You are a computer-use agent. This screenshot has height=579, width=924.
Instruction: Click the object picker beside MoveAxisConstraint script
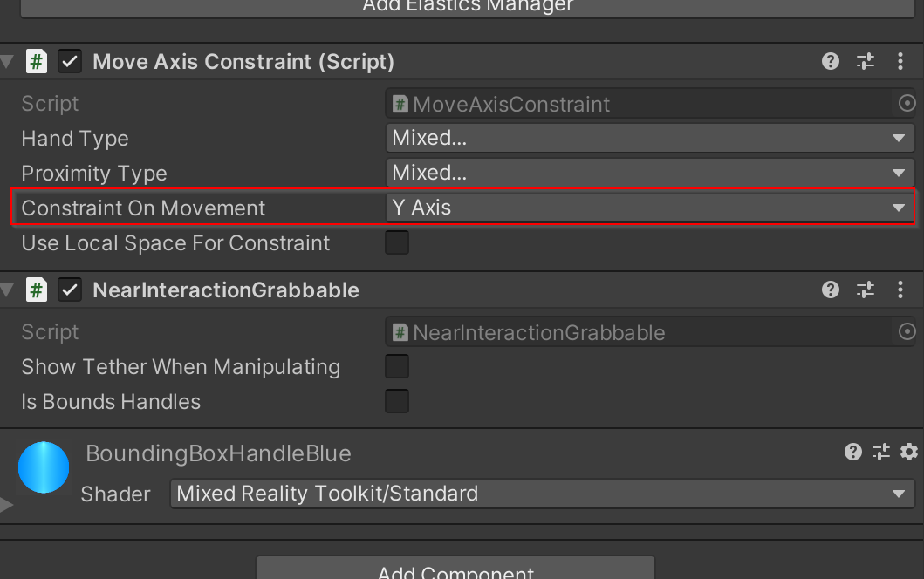point(907,103)
